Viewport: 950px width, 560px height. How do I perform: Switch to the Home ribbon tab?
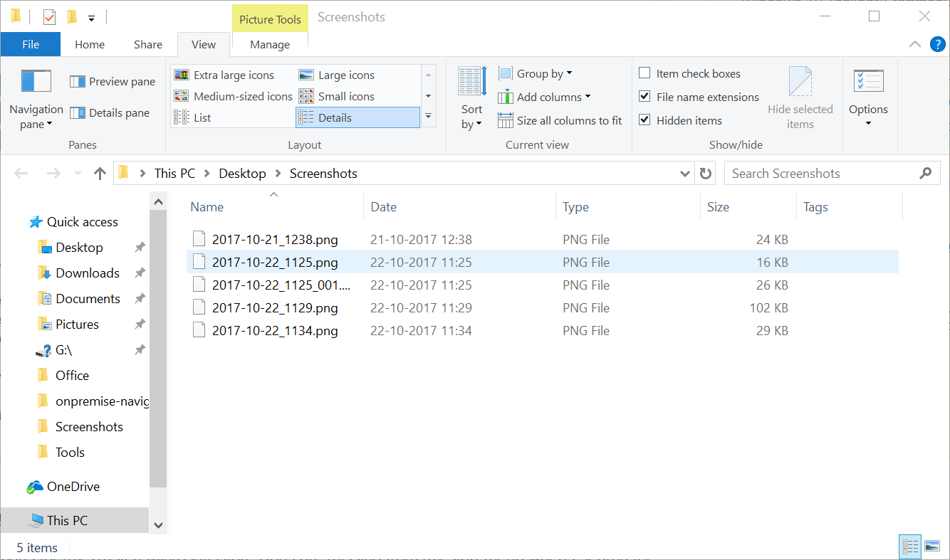(90, 44)
